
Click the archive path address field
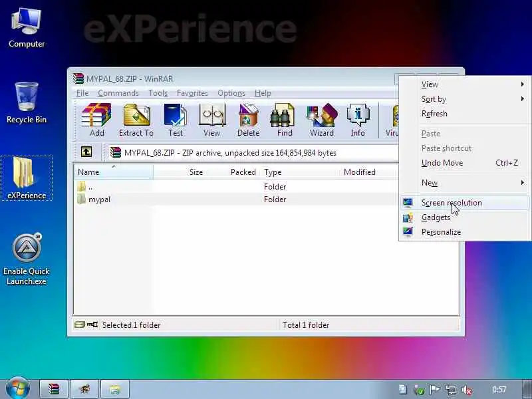(x=253, y=153)
